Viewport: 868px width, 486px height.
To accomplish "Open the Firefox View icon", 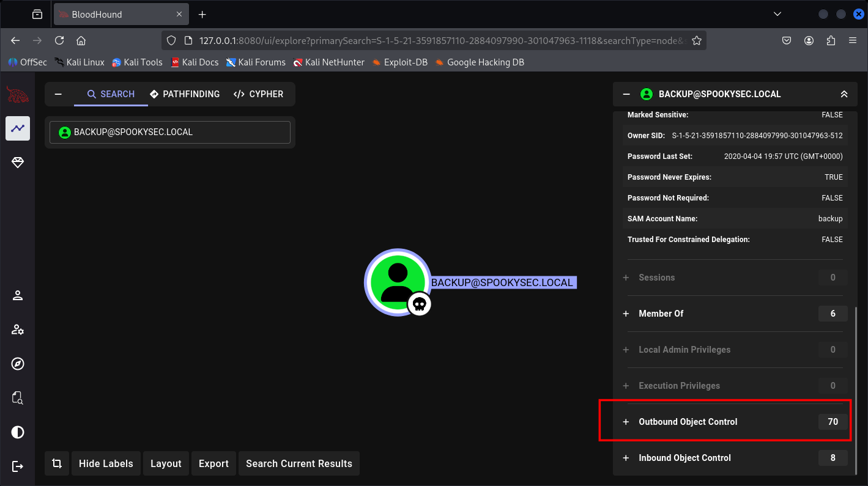I will pyautogui.click(x=37, y=14).
